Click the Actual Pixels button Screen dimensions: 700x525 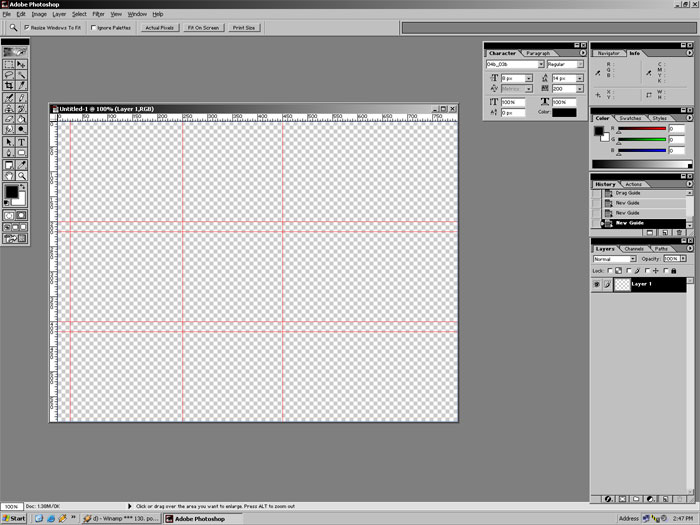(159, 28)
